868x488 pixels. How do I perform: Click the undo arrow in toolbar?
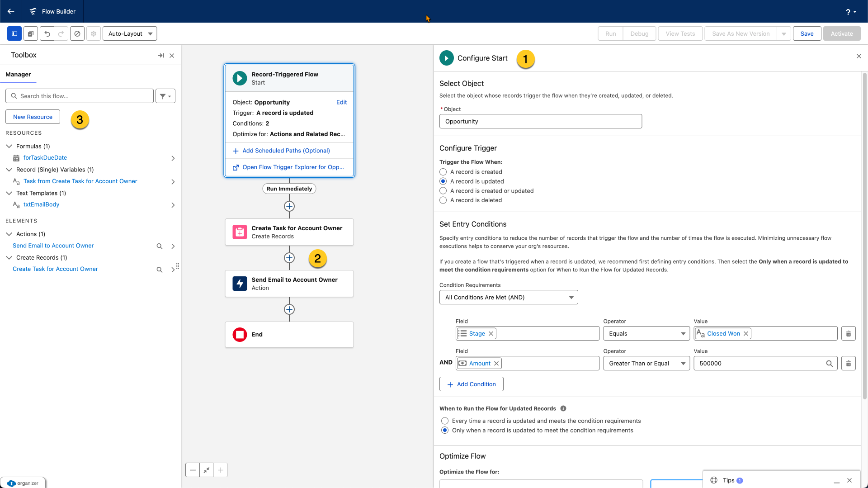(x=47, y=33)
